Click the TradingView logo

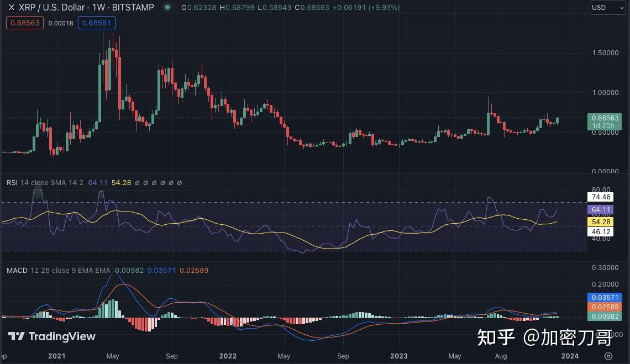52,336
